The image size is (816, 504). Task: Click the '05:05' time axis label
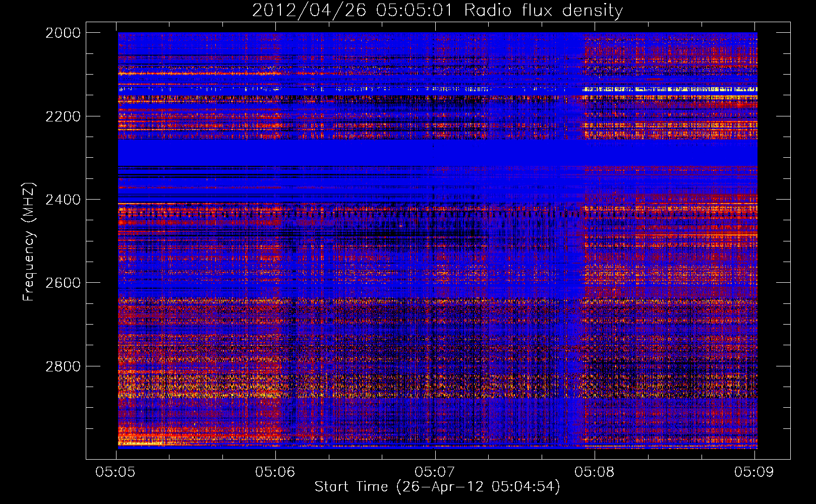(x=115, y=472)
